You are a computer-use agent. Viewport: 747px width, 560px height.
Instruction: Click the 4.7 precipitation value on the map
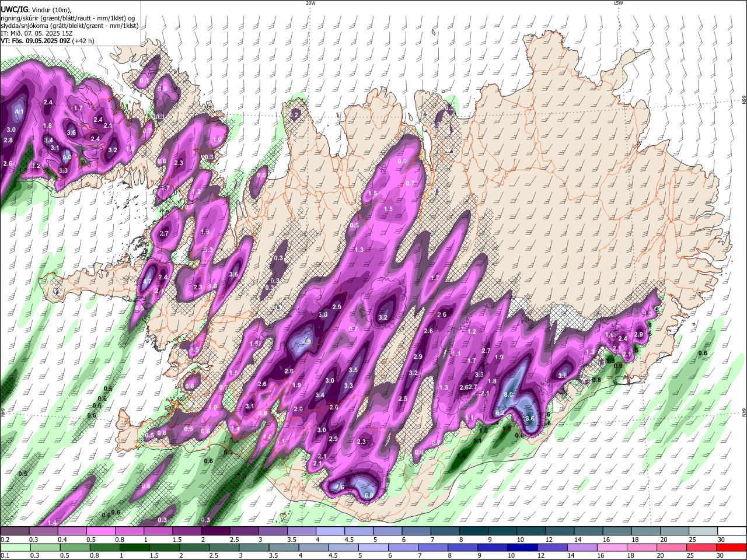(147, 282)
